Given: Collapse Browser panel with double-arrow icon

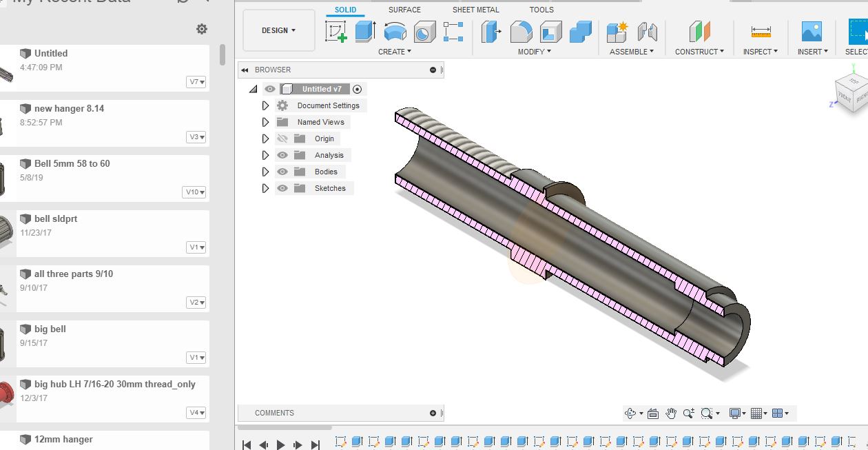Looking at the screenshot, I should coord(245,70).
